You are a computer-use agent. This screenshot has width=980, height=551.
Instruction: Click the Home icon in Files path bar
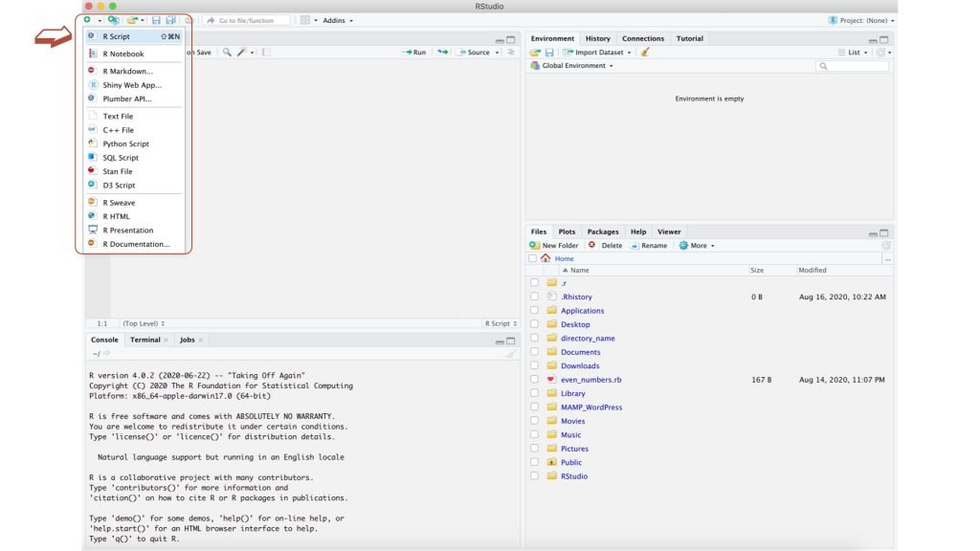point(546,258)
